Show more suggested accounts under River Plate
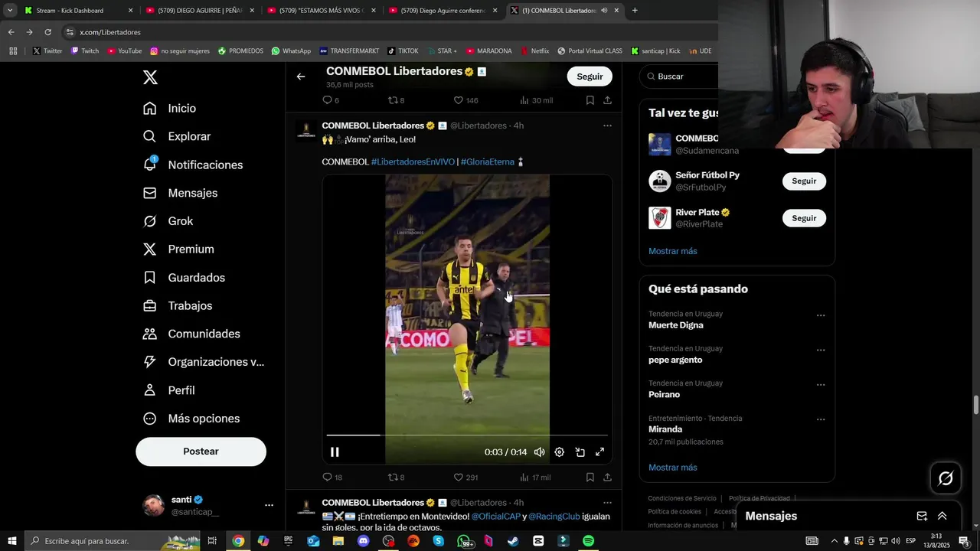Viewport: 980px width, 551px height. (673, 251)
